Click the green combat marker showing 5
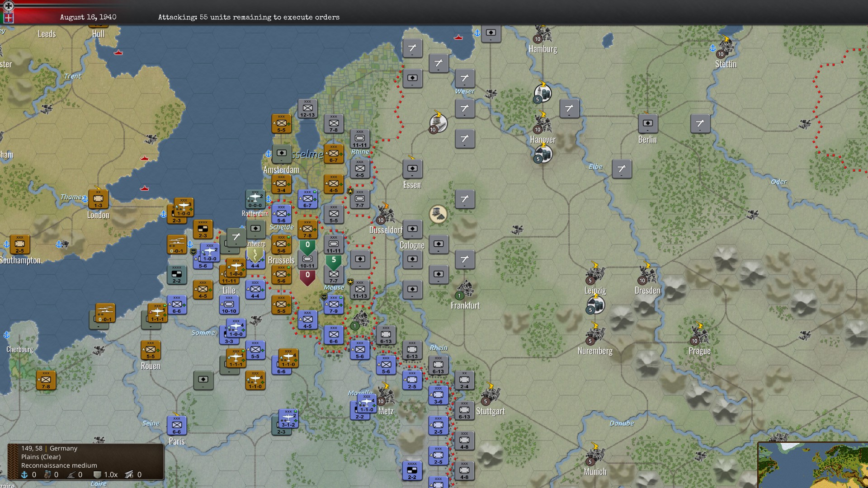The image size is (868, 488). point(334,262)
